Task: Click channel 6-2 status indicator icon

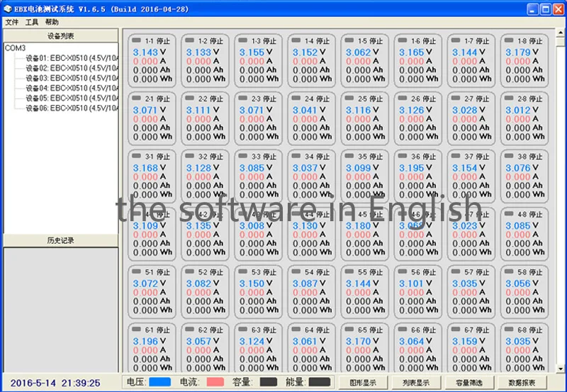Action: point(189,329)
